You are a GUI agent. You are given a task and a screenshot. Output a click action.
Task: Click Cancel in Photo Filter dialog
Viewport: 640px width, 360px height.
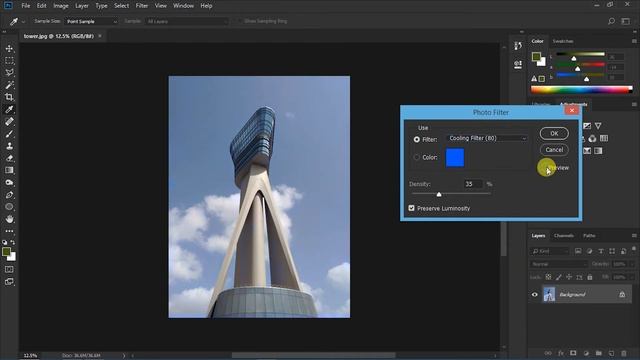(554, 150)
